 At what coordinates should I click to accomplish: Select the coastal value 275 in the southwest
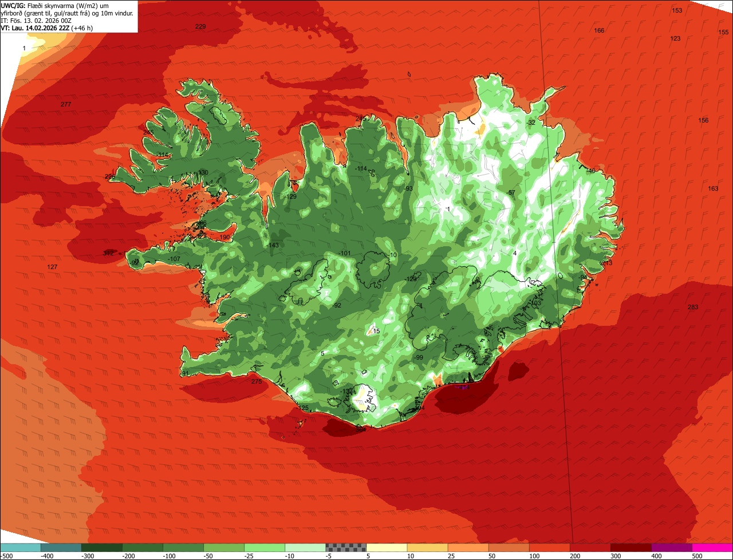[256, 381]
